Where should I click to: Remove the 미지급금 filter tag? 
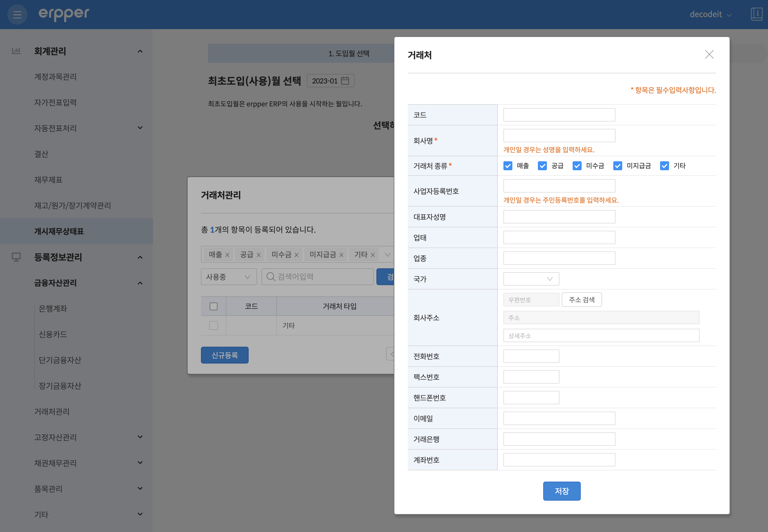tap(341, 255)
